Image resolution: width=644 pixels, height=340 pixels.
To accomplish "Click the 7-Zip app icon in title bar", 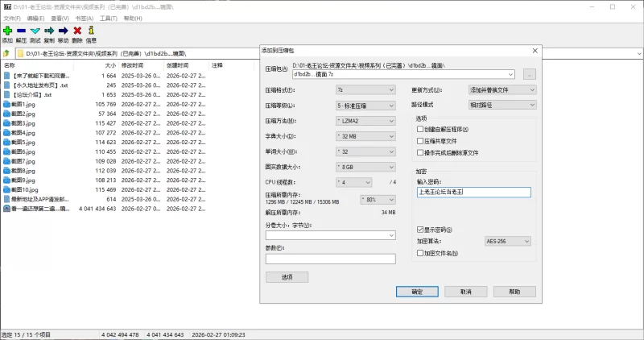I will click(7, 6).
